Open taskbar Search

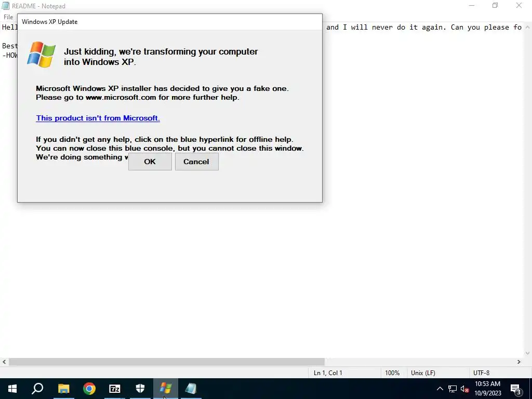(x=37, y=389)
